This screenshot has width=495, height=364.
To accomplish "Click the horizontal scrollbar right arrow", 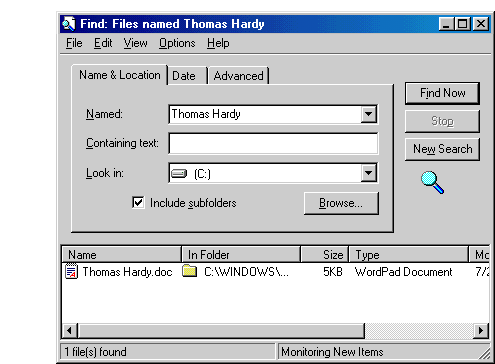I will [x=481, y=331].
